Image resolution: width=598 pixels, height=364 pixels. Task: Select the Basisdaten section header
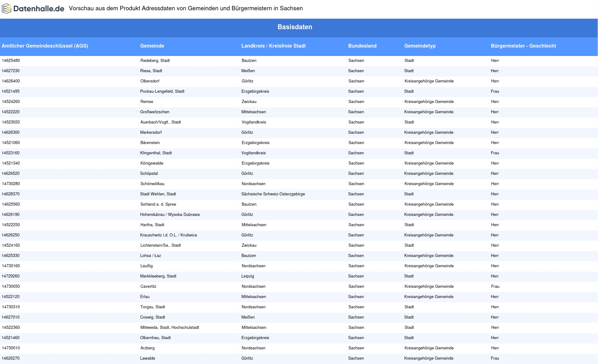(x=295, y=27)
